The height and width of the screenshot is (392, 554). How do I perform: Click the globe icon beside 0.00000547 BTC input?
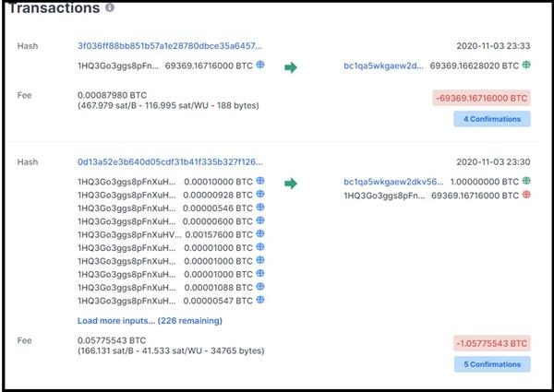(x=260, y=300)
